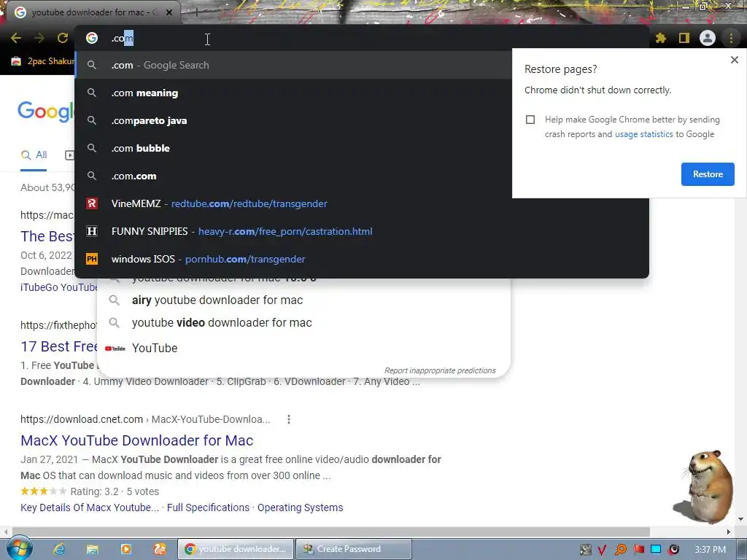The width and height of the screenshot is (747, 560).
Task: Click the vertical scrollbar down arrow
Action: (x=740, y=519)
